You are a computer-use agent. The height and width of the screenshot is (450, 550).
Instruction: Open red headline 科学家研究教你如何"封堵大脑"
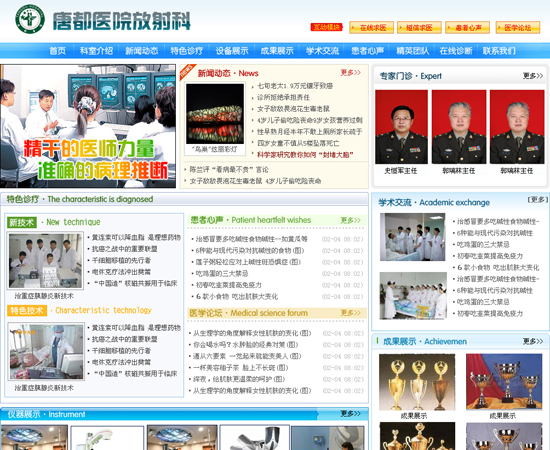pyautogui.click(x=305, y=155)
